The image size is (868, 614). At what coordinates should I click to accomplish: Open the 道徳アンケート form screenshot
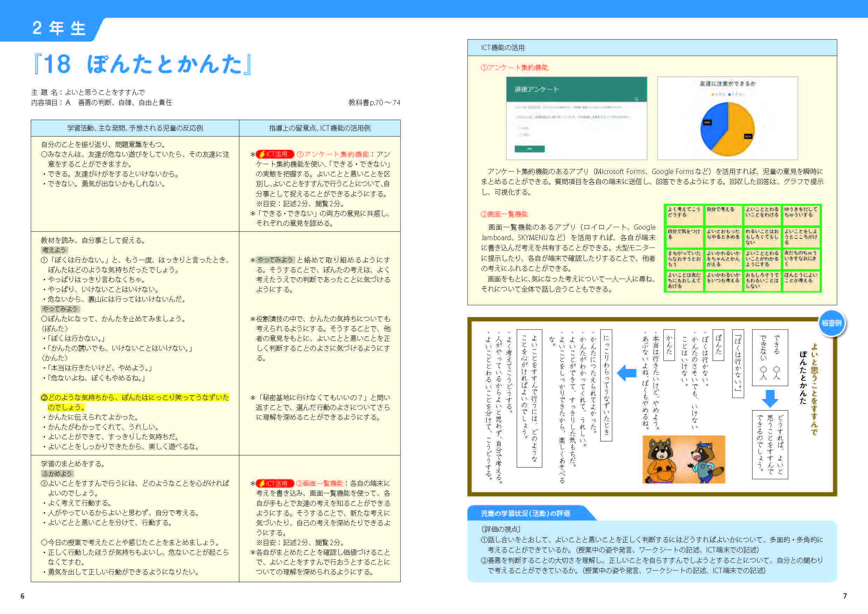click(577, 118)
